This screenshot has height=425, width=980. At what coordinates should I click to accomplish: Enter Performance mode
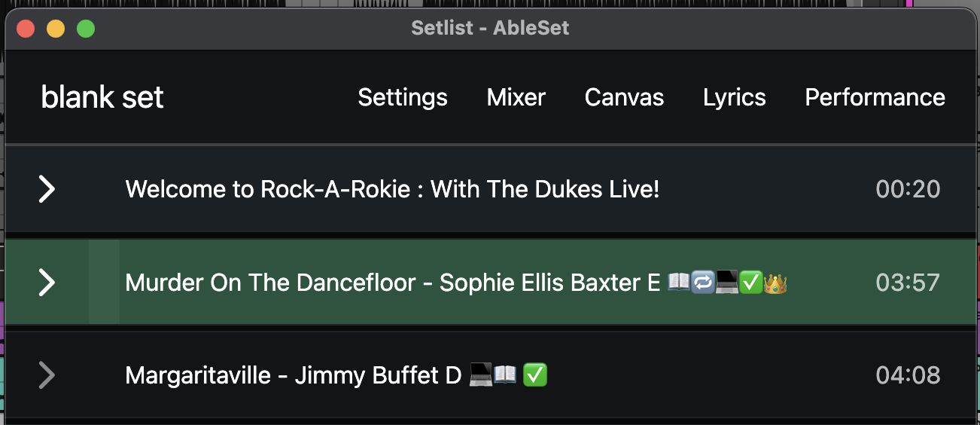[875, 97]
